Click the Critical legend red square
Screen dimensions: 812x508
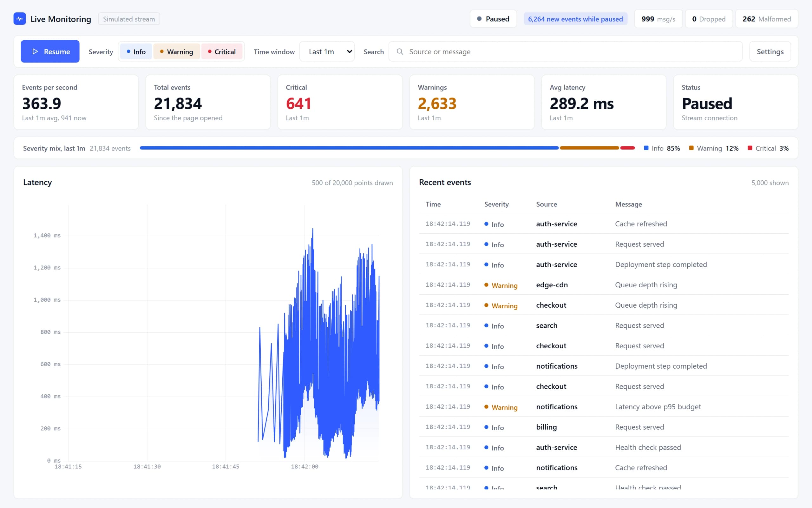[750, 148]
